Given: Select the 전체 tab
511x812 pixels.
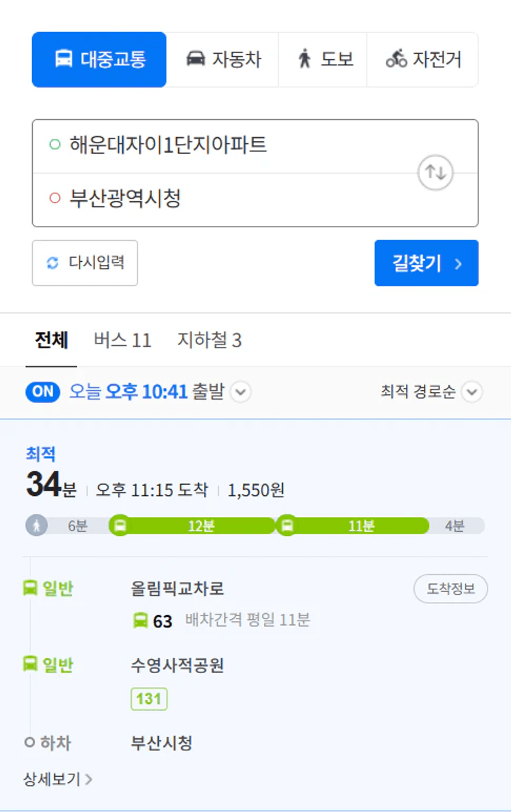Looking at the screenshot, I should [x=51, y=340].
